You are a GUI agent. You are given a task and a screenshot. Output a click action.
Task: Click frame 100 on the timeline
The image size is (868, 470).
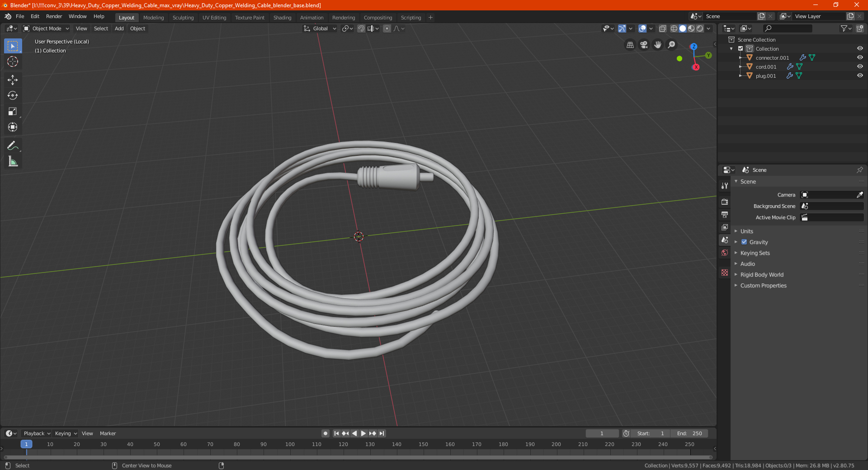290,444
